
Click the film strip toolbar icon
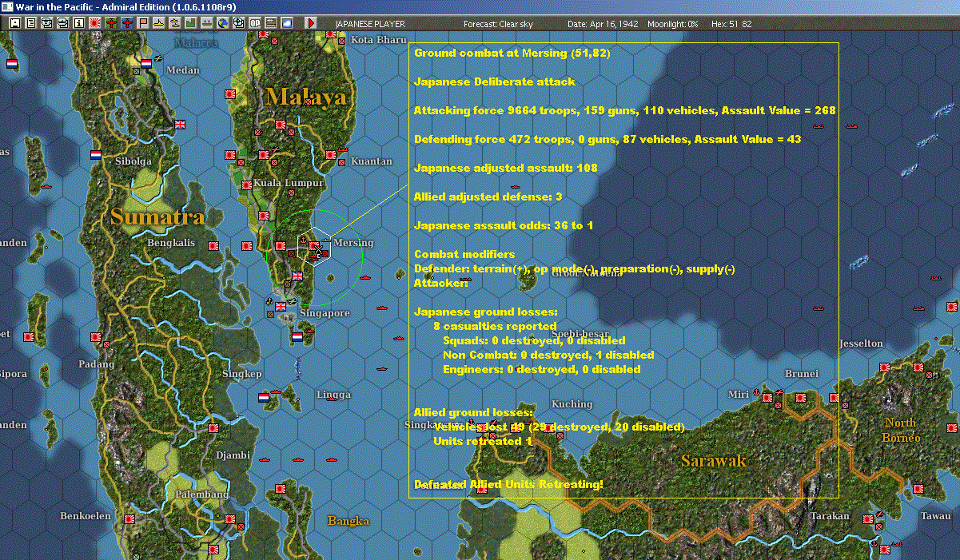[x=271, y=23]
